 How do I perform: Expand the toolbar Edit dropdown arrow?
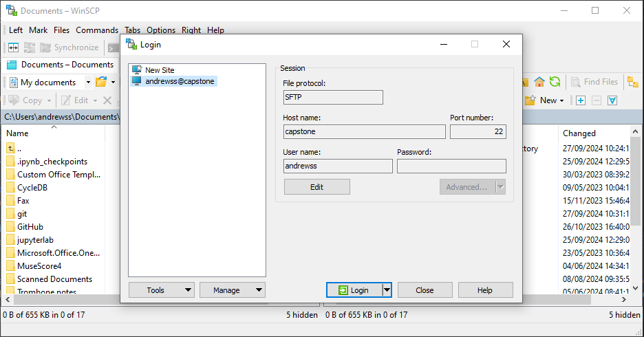(x=95, y=100)
